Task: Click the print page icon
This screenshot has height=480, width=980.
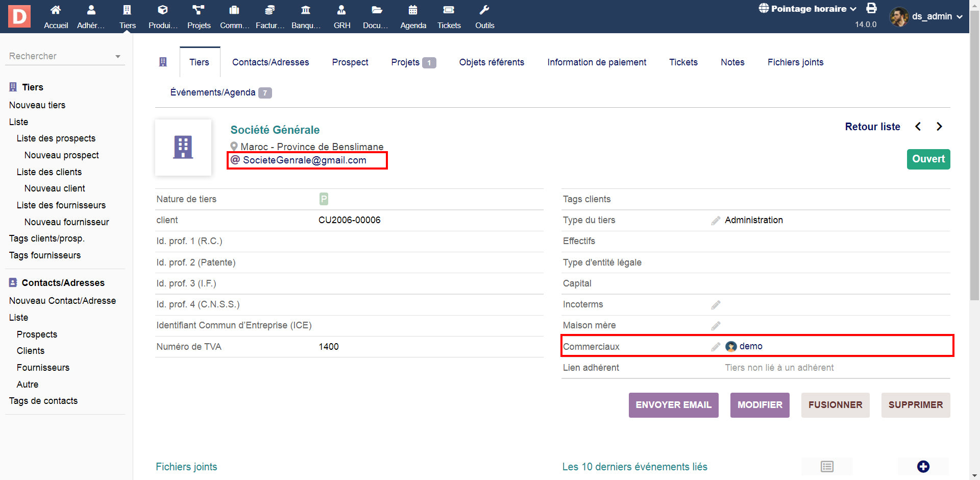Action: pos(871,8)
